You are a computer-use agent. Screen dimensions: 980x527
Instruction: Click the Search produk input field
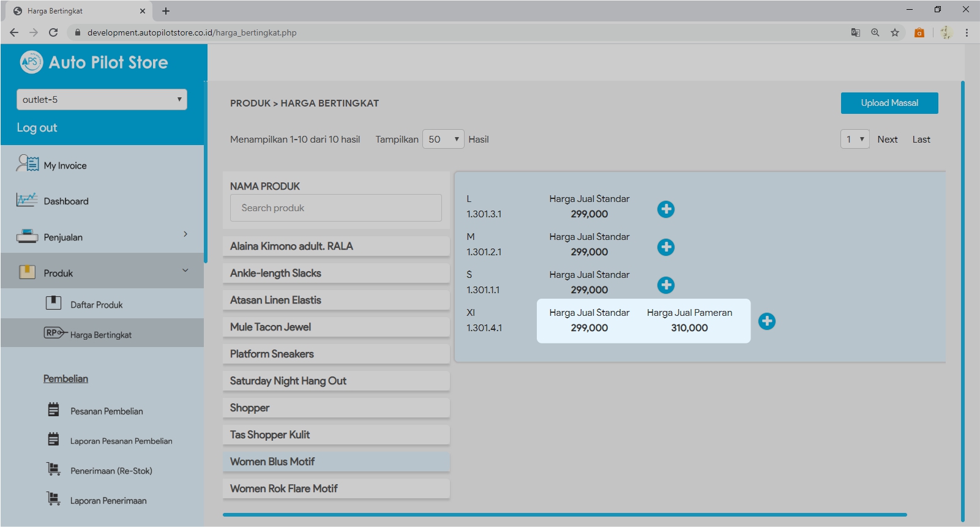coord(335,208)
